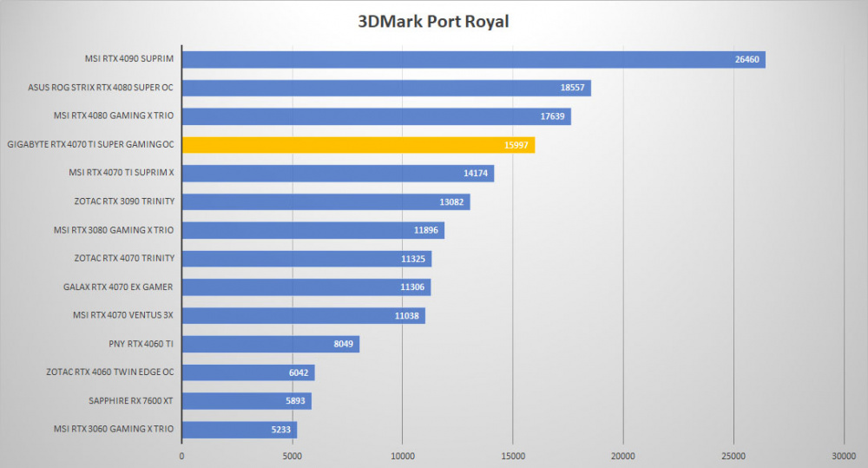The width and height of the screenshot is (868, 468).
Task: Click the chart title 3DMark Port Royal
Action: pyautogui.click(x=433, y=22)
